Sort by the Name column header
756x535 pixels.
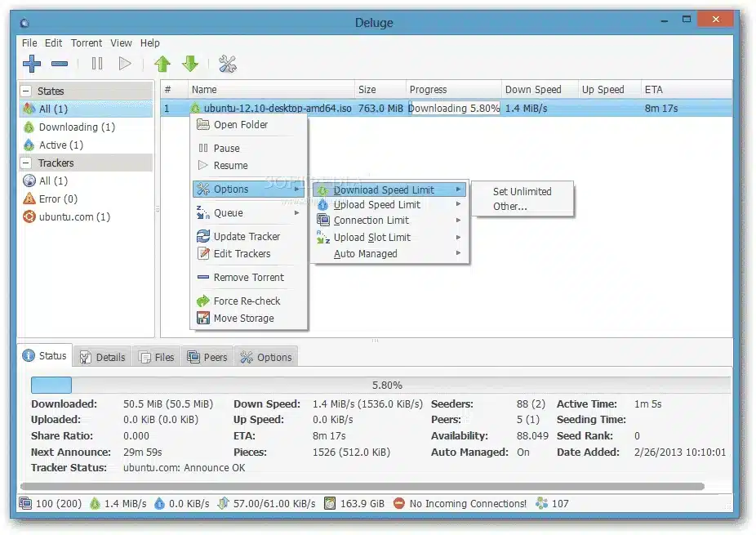[x=271, y=89]
